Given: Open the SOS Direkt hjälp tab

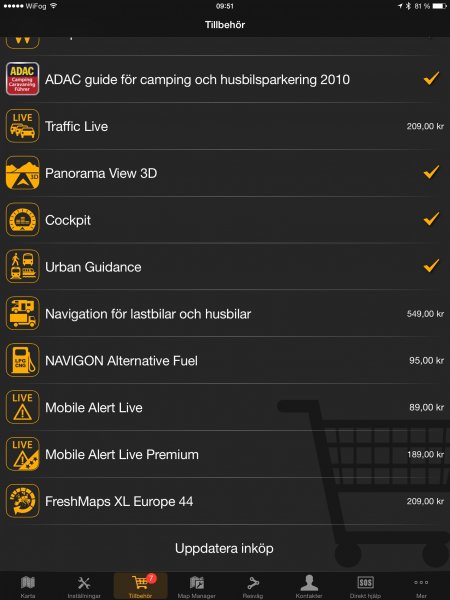Looking at the screenshot, I should coord(365,587).
